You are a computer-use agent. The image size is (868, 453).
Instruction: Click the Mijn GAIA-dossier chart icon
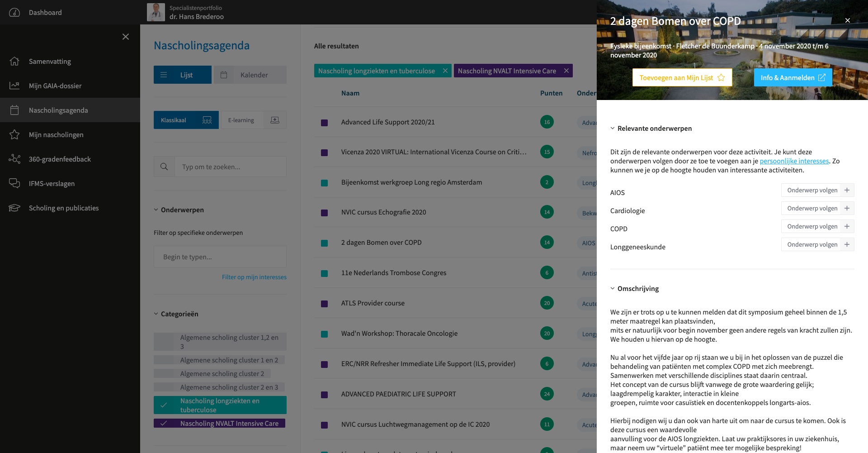[14, 86]
